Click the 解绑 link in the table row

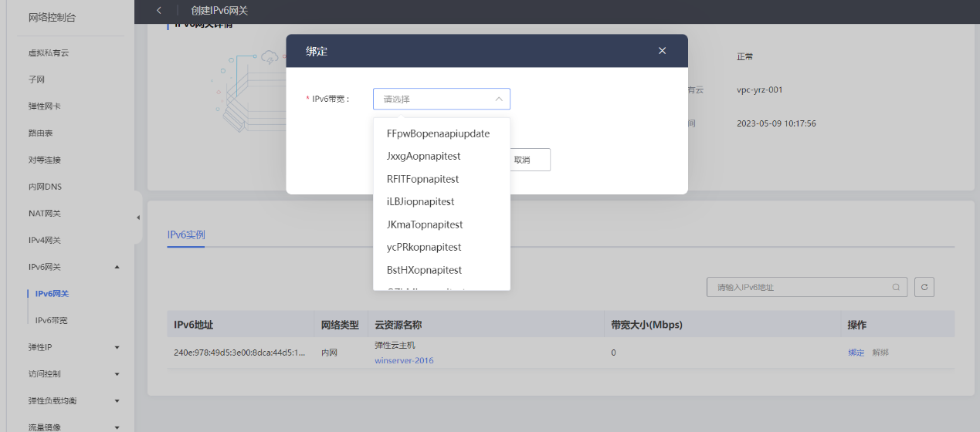coord(880,353)
